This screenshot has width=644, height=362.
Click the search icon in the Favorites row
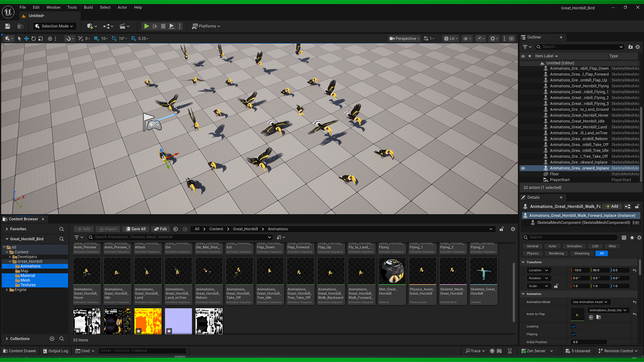(x=61, y=229)
